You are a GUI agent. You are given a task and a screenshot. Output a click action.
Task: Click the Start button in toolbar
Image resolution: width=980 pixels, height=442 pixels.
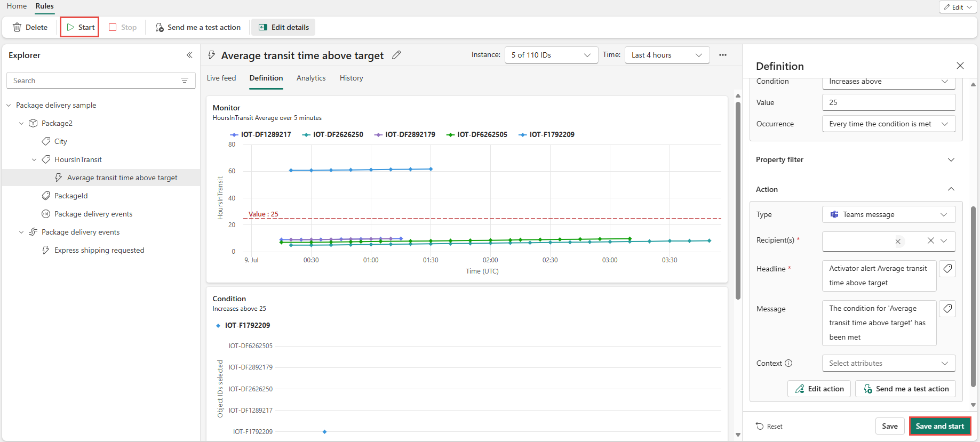(x=80, y=27)
